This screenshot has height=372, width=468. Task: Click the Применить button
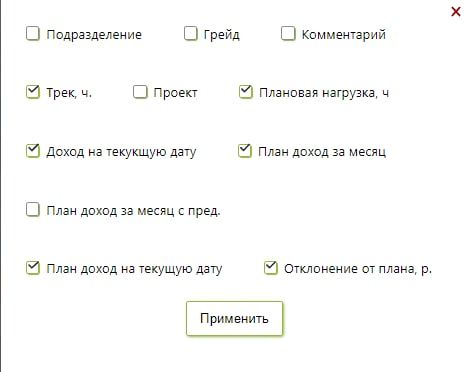coord(234,318)
